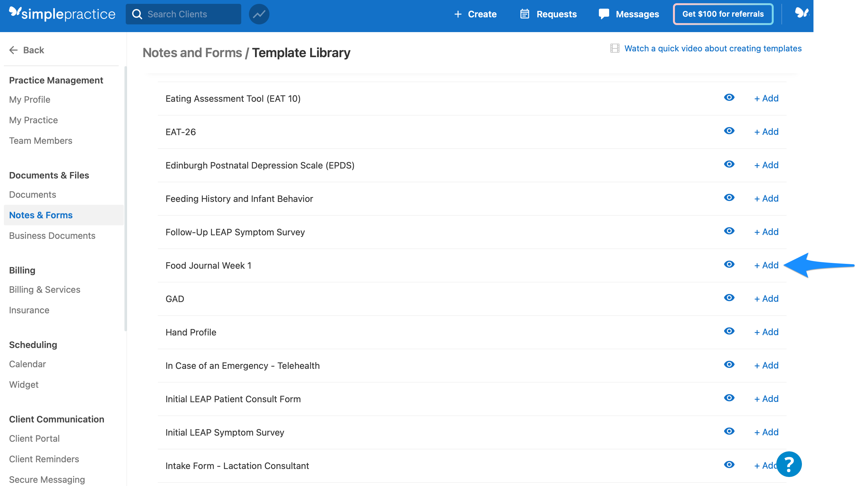Open Insurance settings
The width and height of the screenshot is (868, 486).
29,310
